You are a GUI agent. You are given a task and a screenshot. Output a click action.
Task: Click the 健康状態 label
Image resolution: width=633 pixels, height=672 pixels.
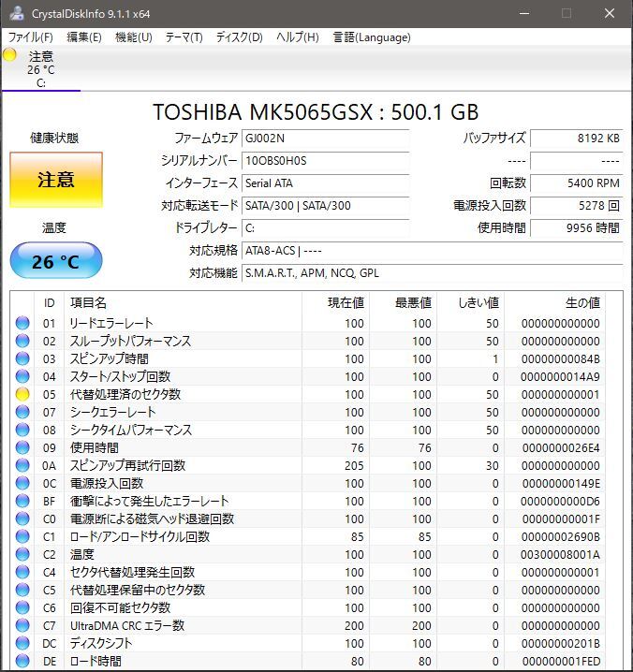[54, 138]
